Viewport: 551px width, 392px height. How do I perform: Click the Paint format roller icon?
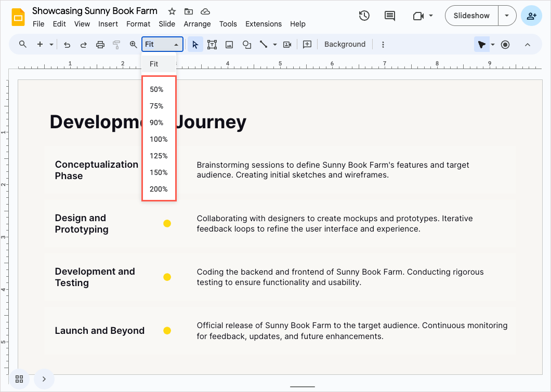[116, 45]
